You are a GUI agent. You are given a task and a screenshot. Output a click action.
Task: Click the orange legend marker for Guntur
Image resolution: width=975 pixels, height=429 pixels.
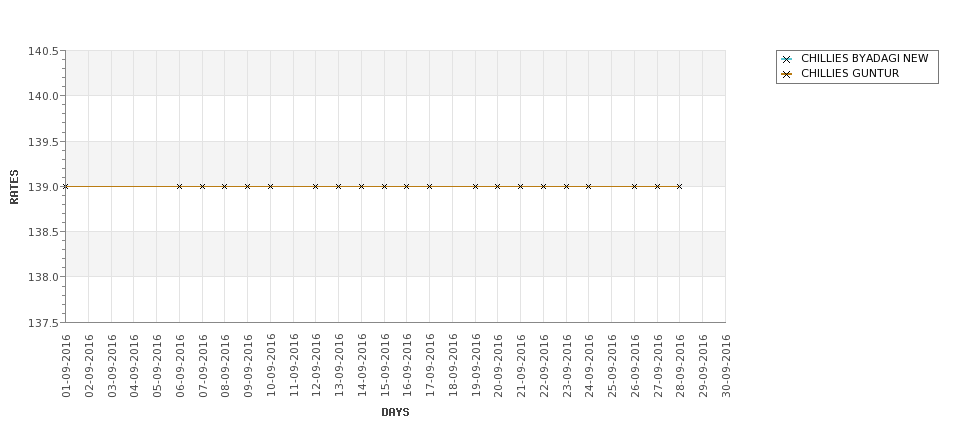(x=787, y=75)
